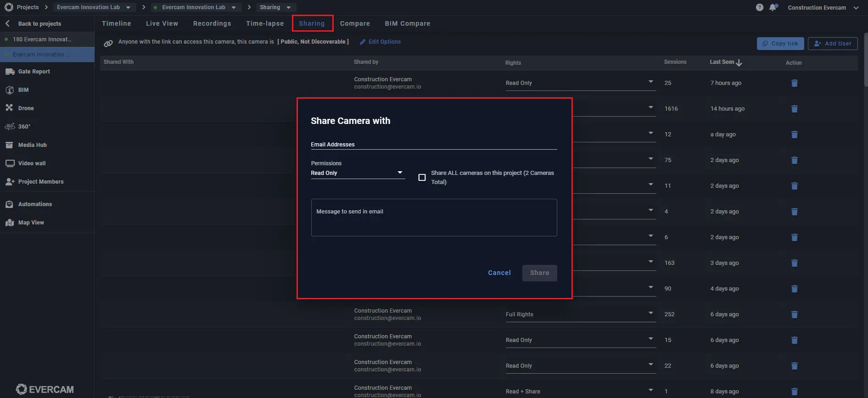The image size is (868, 398).
Task: Click the Add User button
Action: 833,44
